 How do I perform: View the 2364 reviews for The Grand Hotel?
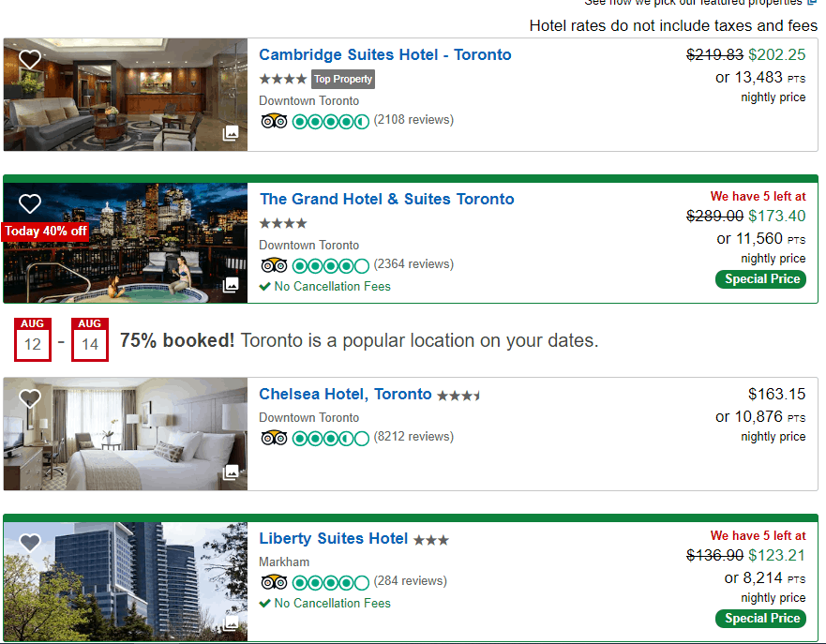tap(413, 263)
